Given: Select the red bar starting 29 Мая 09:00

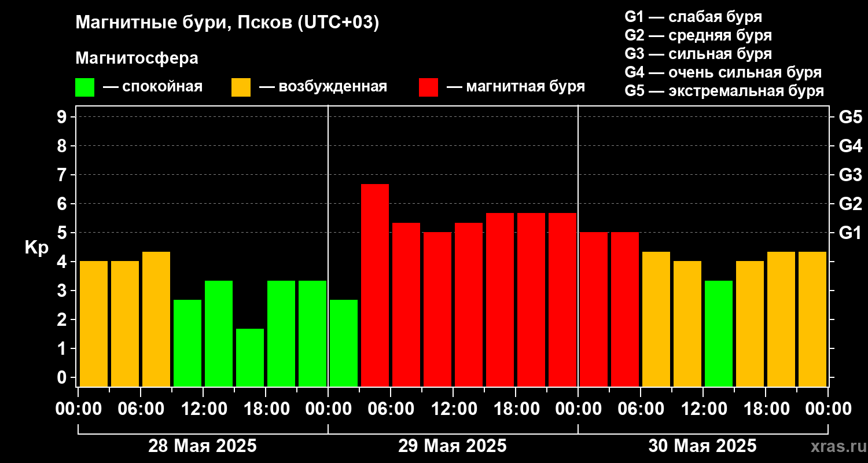Looking at the screenshot, I should (x=437, y=310).
